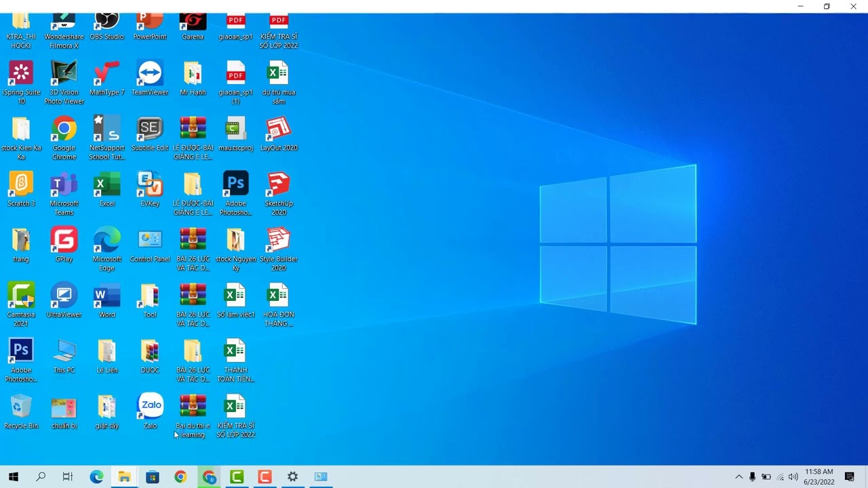This screenshot has width=868, height=488.
Task: Open the chuẩn bị folder
Action: click(64, 411)
